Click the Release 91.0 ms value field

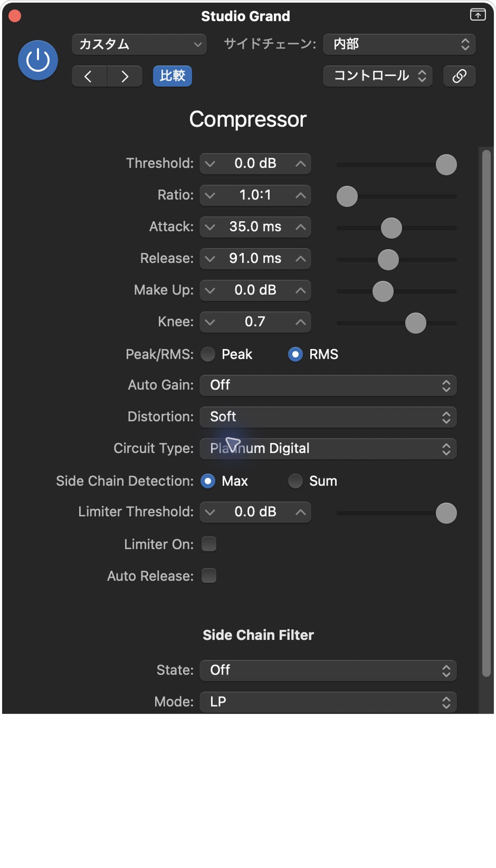point(255,259)
